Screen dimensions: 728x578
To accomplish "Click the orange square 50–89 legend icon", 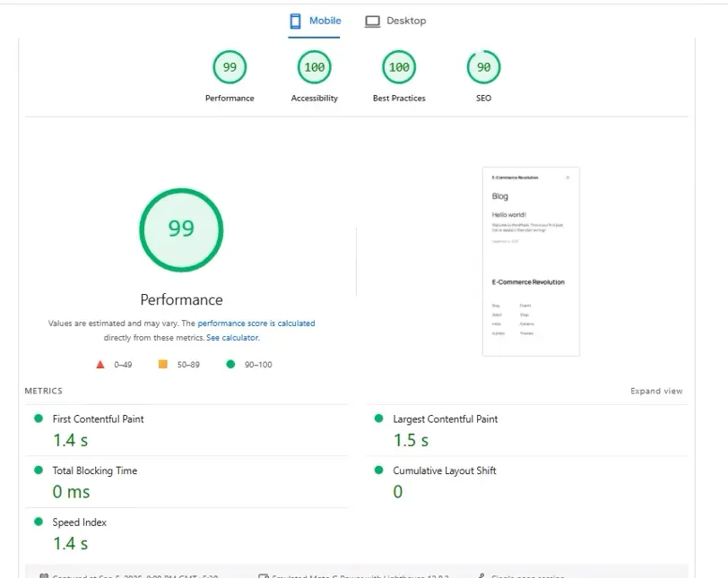I will [x=163, y=364].
